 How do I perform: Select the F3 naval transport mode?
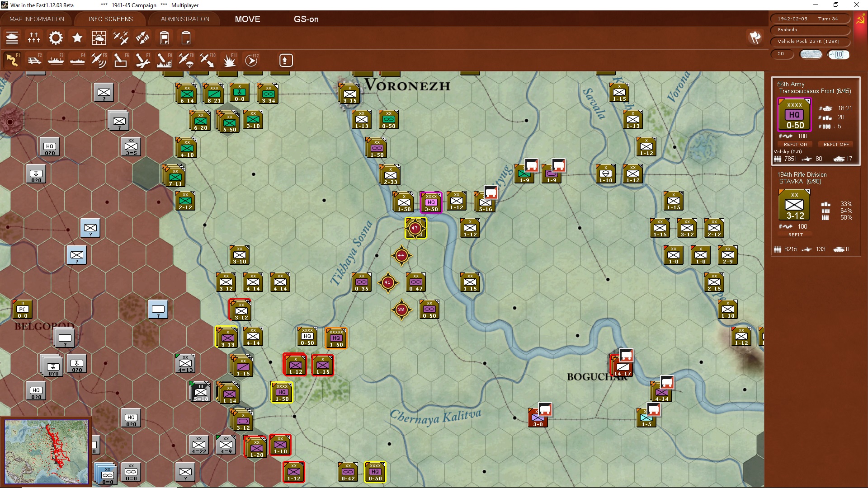[x=56, y=60]
